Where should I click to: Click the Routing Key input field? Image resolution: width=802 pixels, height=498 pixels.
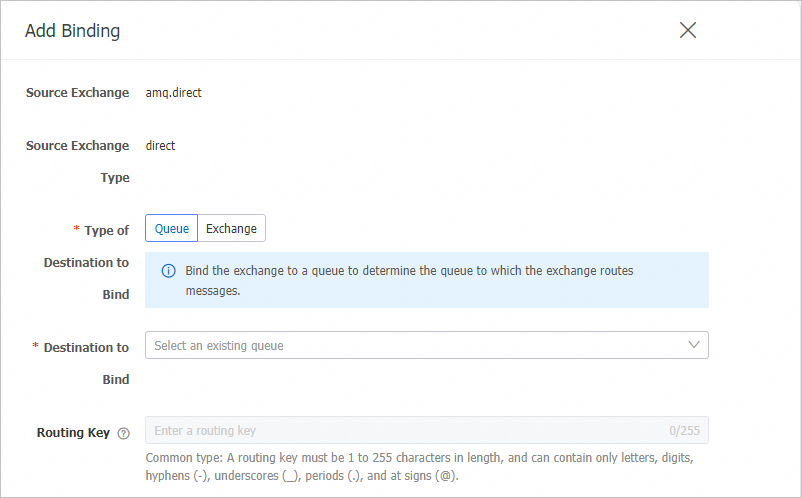click(x=427, y=430)
